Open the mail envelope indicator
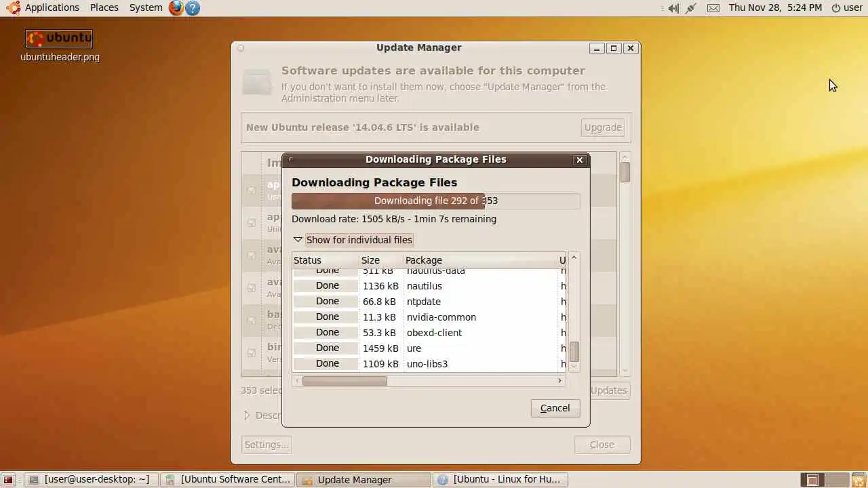868x488 pixels. click(x=713, y=8)
